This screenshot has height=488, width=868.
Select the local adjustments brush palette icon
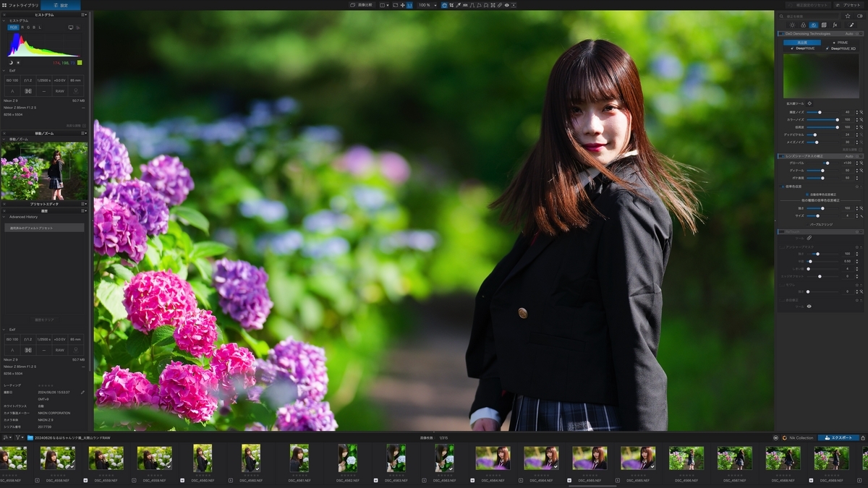click(x=851, y=25)
